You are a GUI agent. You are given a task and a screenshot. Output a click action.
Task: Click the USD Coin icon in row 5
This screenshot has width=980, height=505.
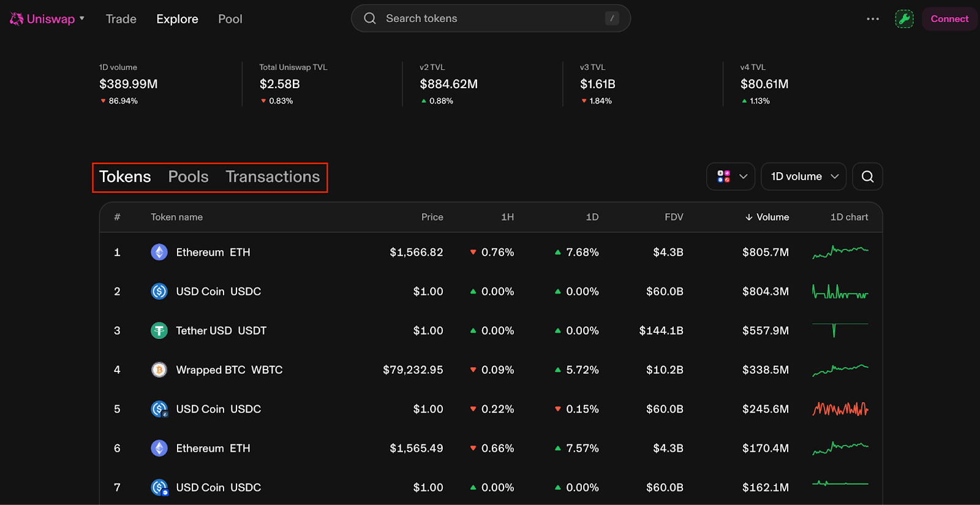coord(159,409)
